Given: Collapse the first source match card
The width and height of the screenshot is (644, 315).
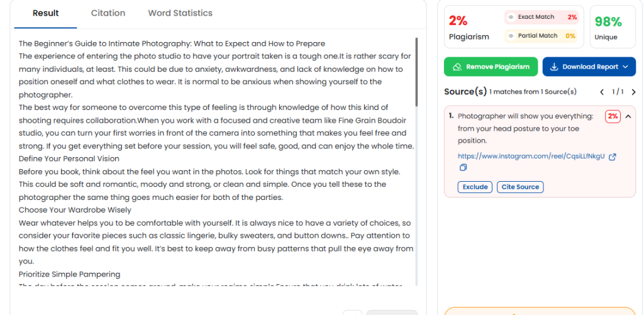Looking at the screenshot, I should point(628,117).
